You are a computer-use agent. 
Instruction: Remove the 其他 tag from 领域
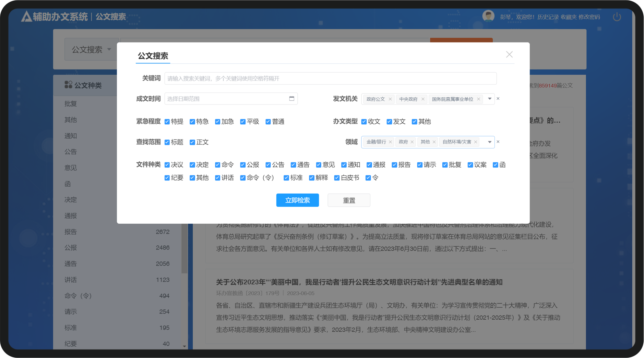click(x=434, y=142)
